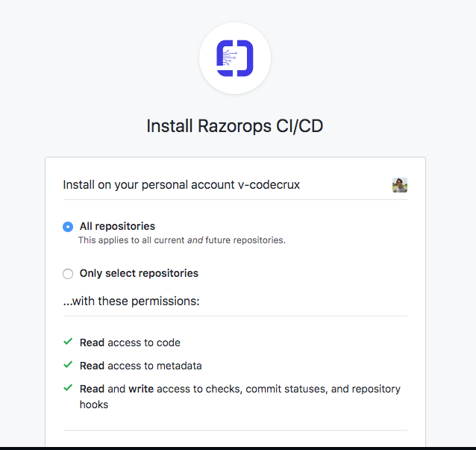Click Install on your personal account heading
Viewport: 476px width, 450px height.
point(181,184)
